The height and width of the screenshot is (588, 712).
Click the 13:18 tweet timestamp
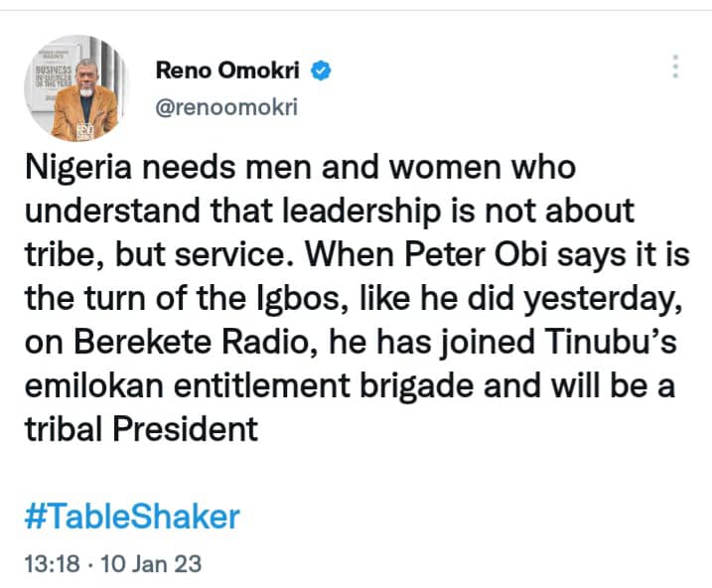point(53,564)
